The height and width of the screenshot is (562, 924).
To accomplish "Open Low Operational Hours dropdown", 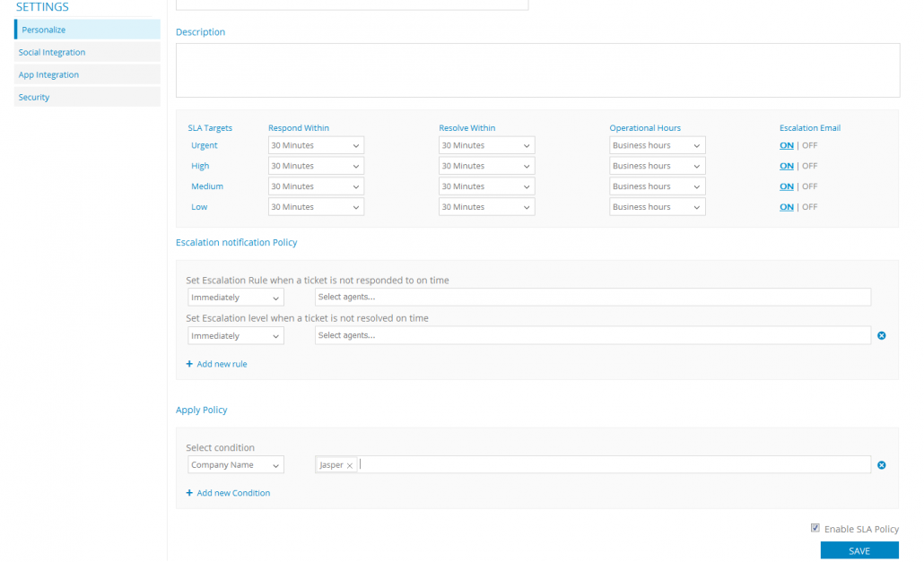I will click(x=657, y=207).
